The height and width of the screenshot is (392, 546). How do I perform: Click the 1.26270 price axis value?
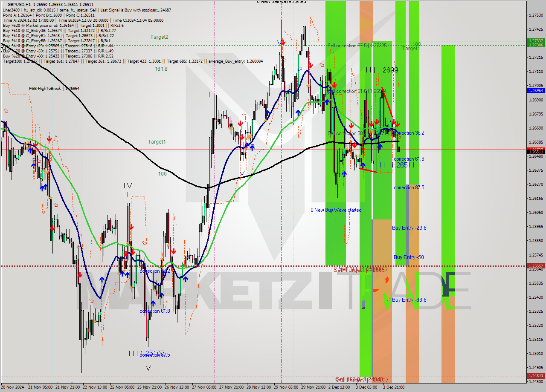pyautogui.click(x=535, y=184)
